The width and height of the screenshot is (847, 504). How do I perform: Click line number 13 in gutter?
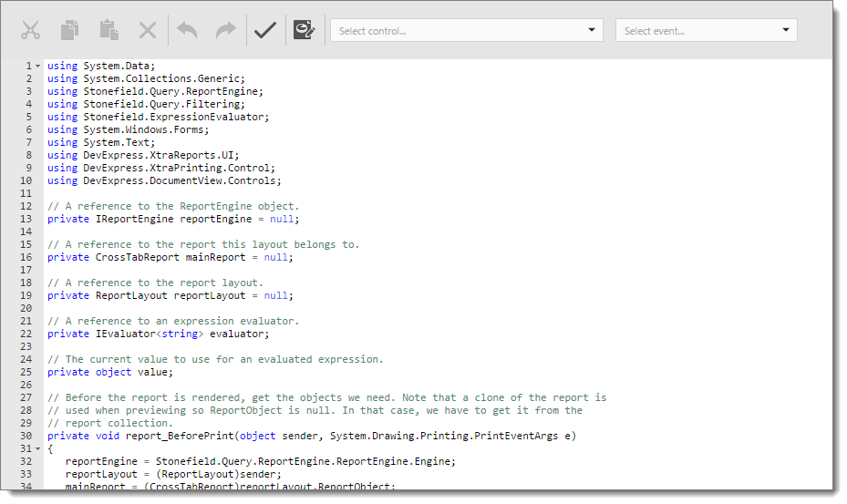click(x=29, y=219)
